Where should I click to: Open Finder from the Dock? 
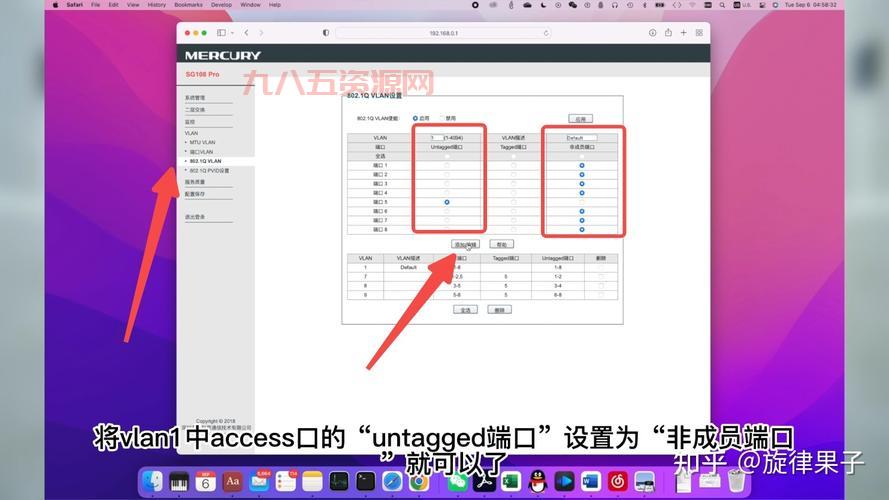pyautogui.click(x=152, y=481)
